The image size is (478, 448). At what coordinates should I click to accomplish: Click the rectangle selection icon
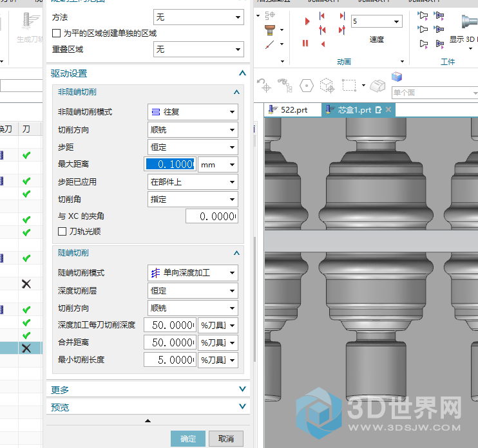coord(349,86)
